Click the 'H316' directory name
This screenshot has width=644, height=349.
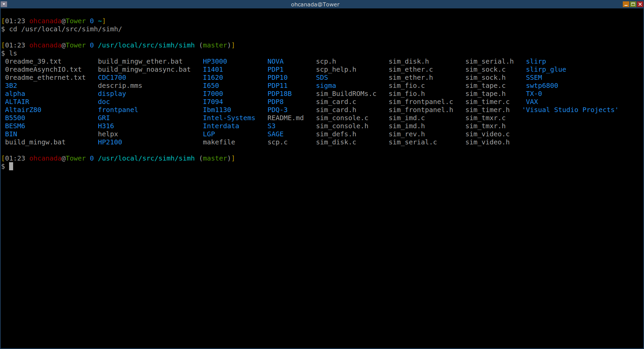pyautogui.click(x=106, y=126)
